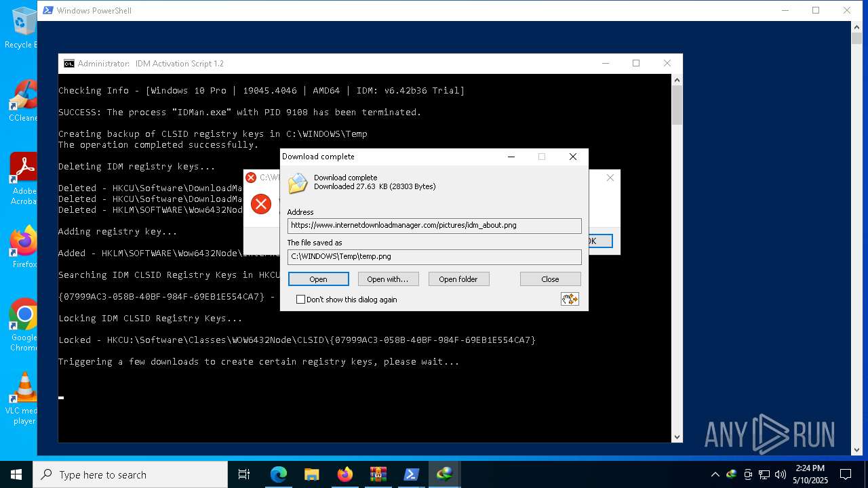Click the file saved as path field
This screenshot has height=488, width=868.
434,257
